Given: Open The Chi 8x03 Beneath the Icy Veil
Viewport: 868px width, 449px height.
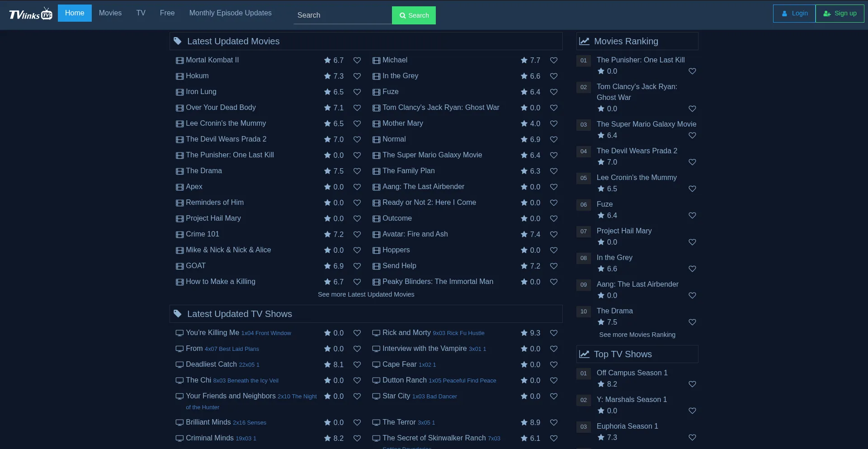Looking at the screenshot, I should coord(232,380).
